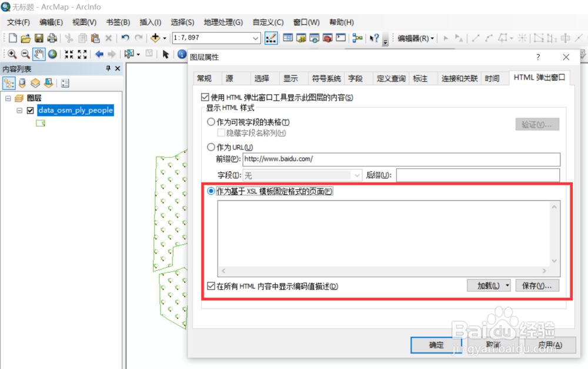Open the 字段 dropdown showing 无

356,175
